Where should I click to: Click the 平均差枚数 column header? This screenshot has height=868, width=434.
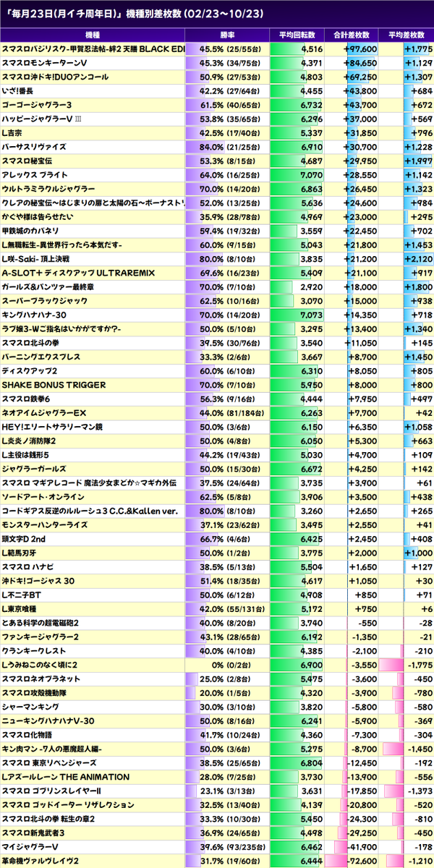406,35
